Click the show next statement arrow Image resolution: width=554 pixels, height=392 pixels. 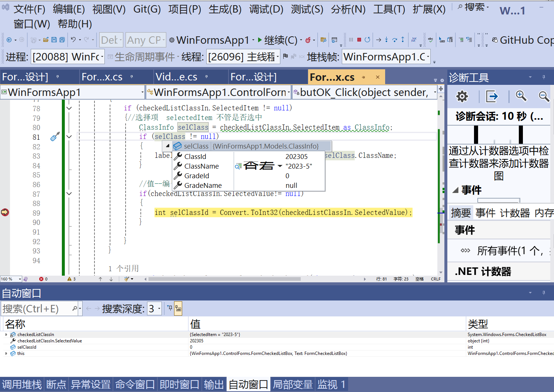coord(378,40)
